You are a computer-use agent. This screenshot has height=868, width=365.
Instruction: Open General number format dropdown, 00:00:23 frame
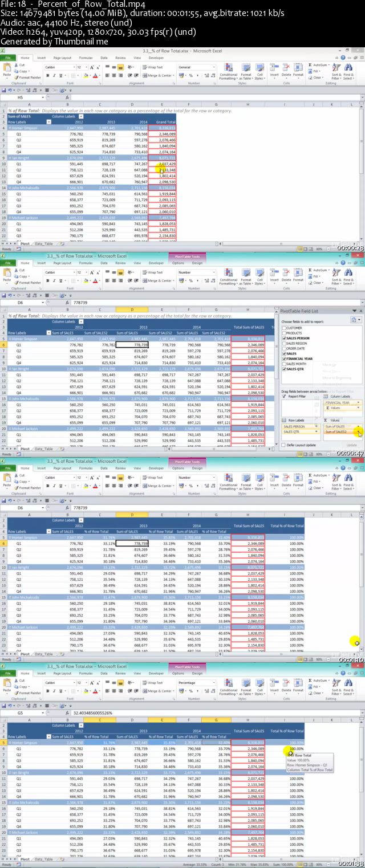[x=214, y=67]
